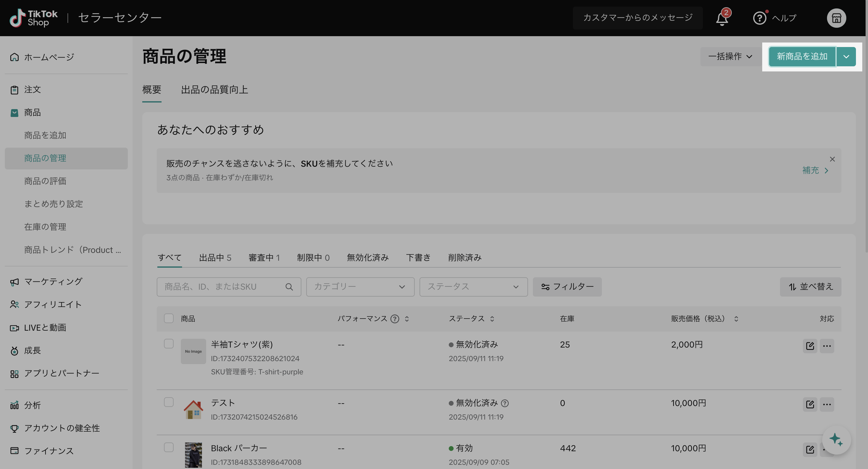This screenshot has height=469, width=868.
Task: Open the more options menu for テスト
Action: point(827,404)
